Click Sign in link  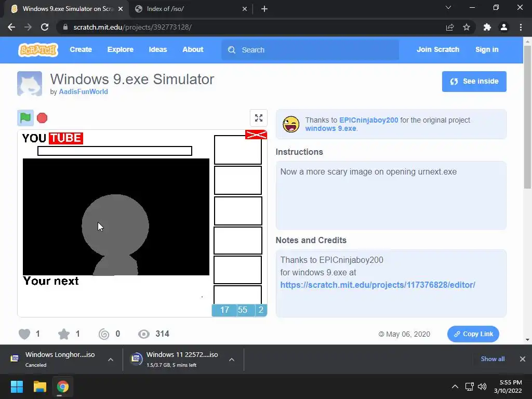coord(487,49)
